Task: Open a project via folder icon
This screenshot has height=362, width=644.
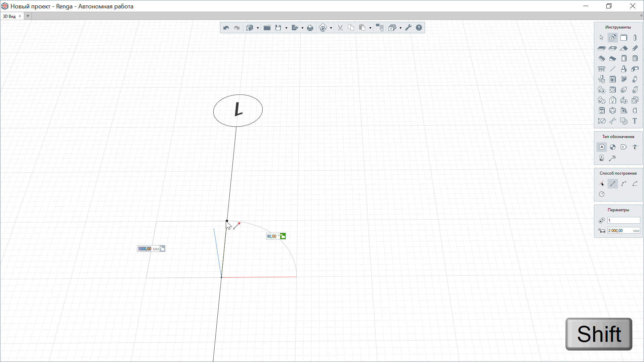Action: 267,28
